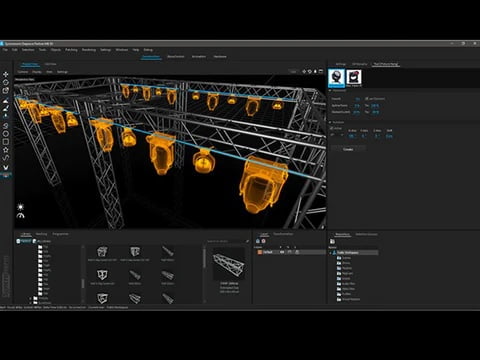Collapse the Public Workspace tree node

click(x=331, y=253)
